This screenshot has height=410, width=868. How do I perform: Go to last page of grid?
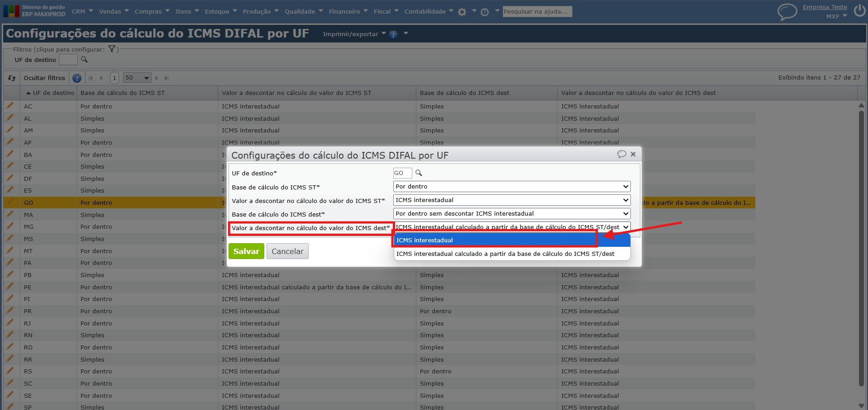167,78
